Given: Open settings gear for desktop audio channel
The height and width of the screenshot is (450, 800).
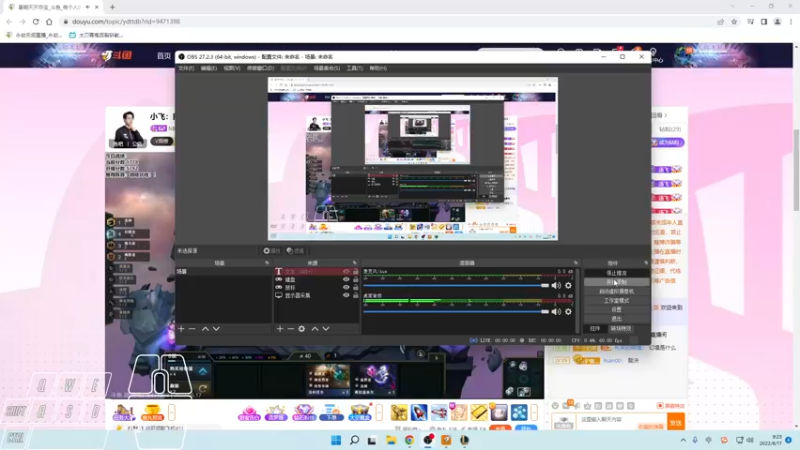Looking at the screenshot, I should coord(568,312).
